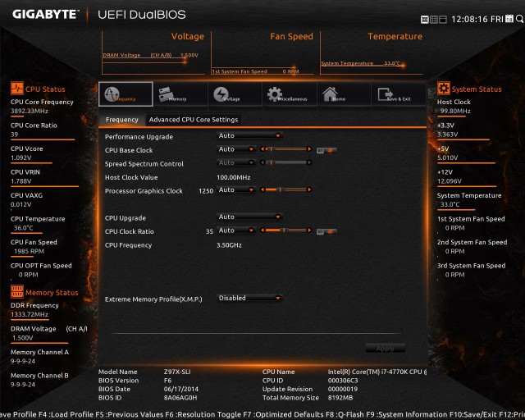
Task: Open the calendar icon beside FRI
Action: (x=509, y=19)
